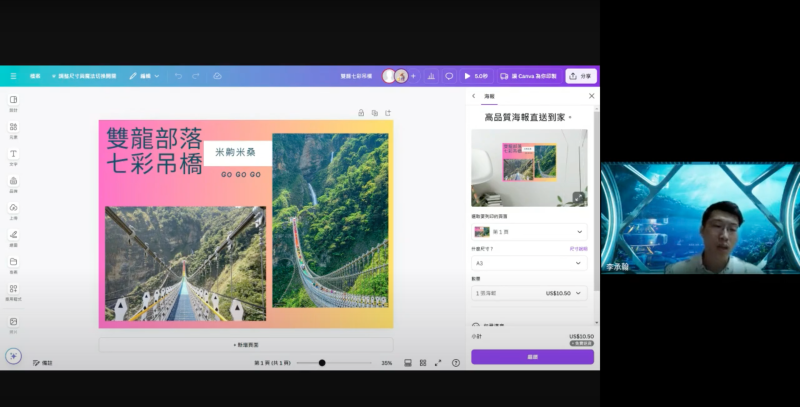Screen dimensions: 800x407
Task: Open the A3 size dropdown
Action: (x=529, y=263)
